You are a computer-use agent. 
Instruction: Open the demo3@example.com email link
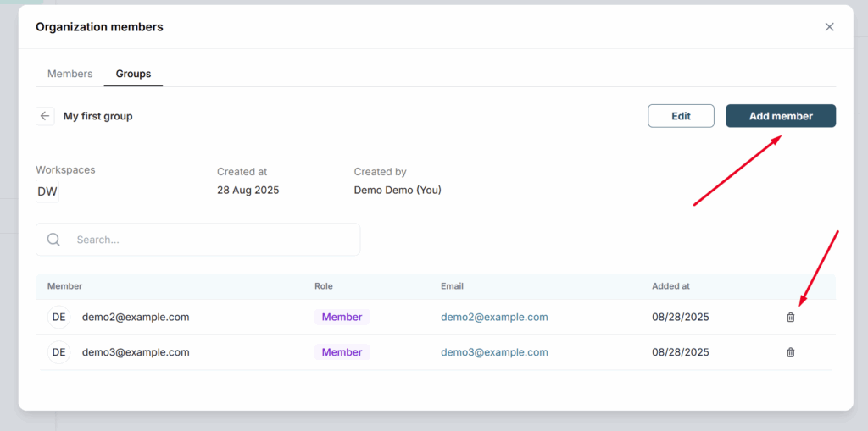494,352
